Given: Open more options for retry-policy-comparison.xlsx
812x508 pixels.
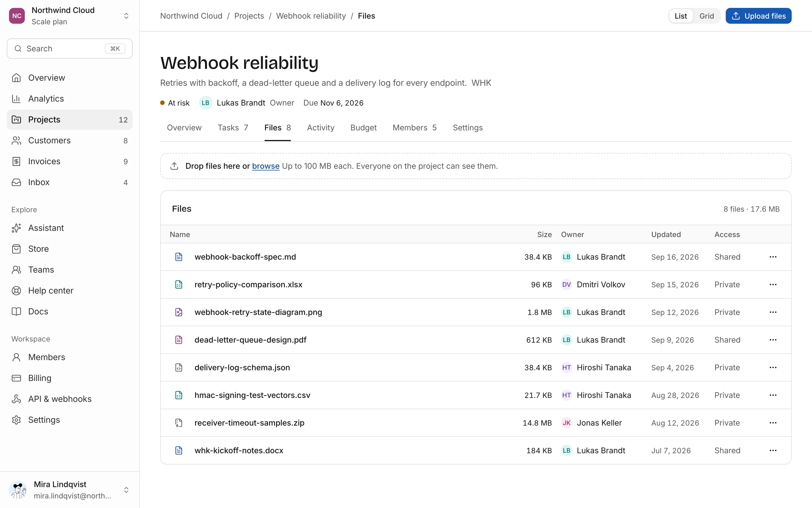Looking at the screenshot, I should pos(773,284).
